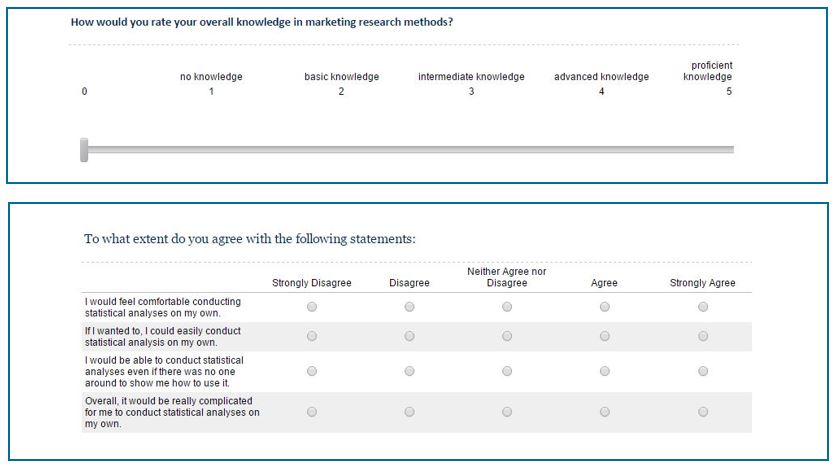The width and height of the screenshot is (839, 470).
Task: Choose Strongly Disagree for could easily conduct analyses
Action: point(312,336)
